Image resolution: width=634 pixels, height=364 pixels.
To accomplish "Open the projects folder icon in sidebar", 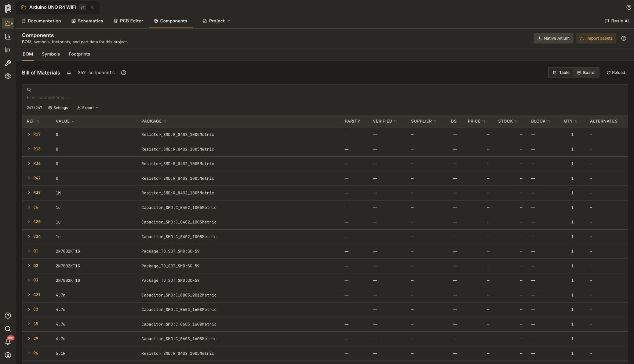I will (x=8, y=23).
